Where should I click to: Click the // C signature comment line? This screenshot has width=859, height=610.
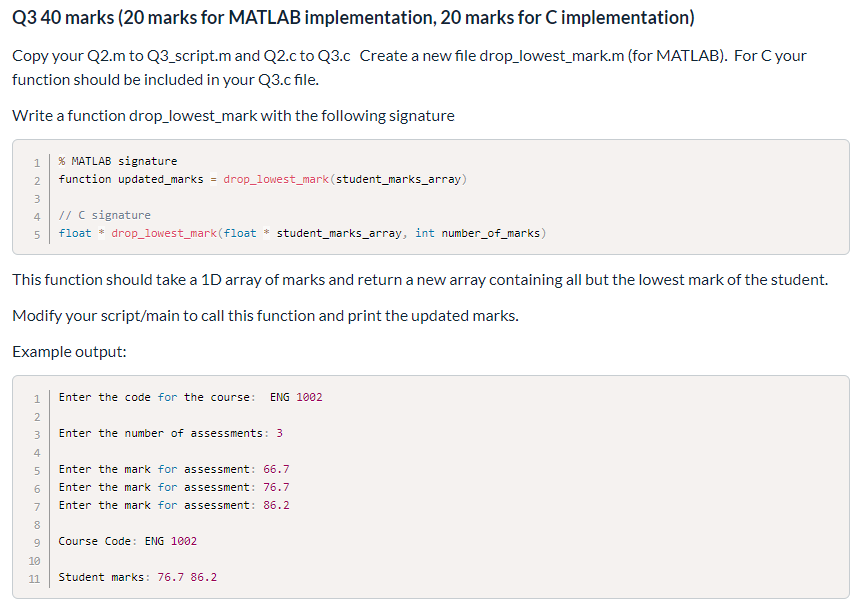(105, 214)
